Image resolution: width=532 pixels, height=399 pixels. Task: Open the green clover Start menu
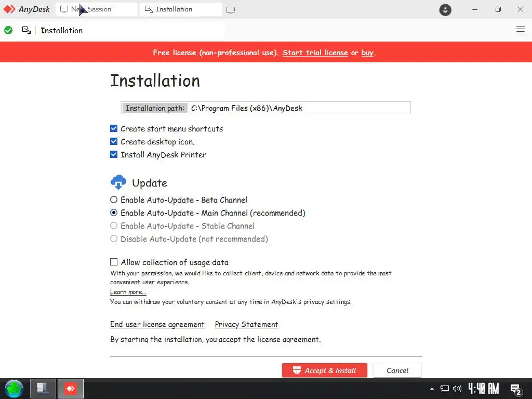(x=14, y=389)
